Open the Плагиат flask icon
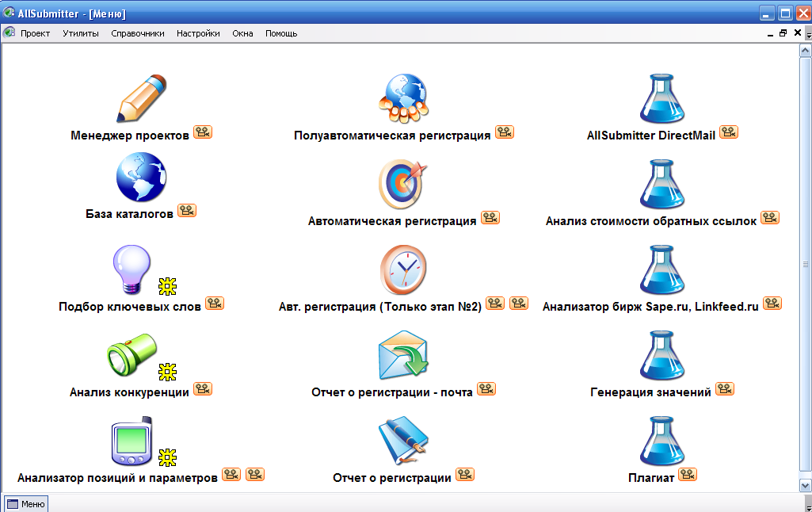Viewport: 812px width, 512px height. pos(661,442)
